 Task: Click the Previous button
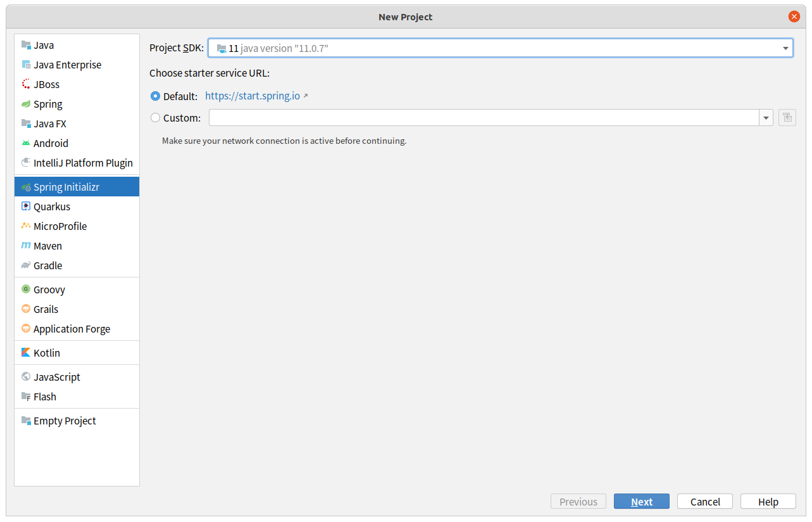[578, 502]
